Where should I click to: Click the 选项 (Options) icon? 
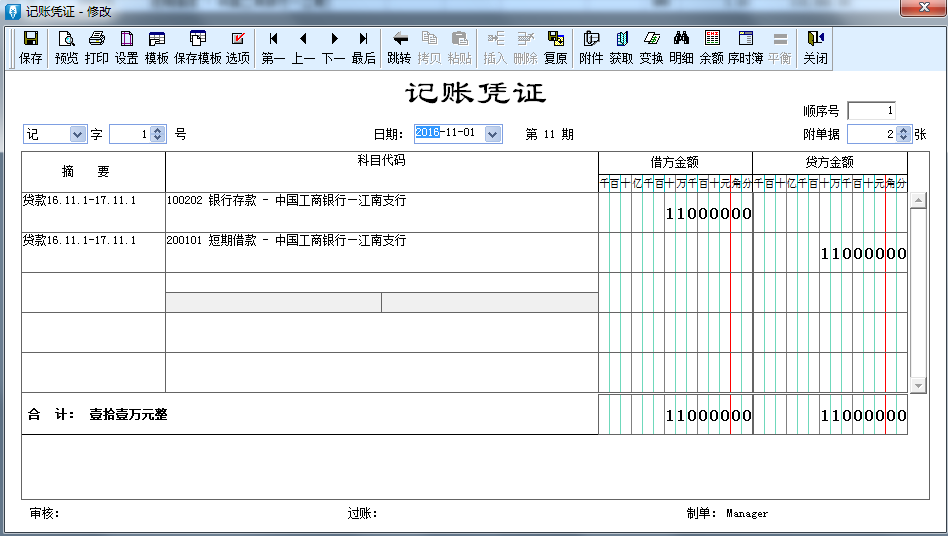click(x=238, y=39)
